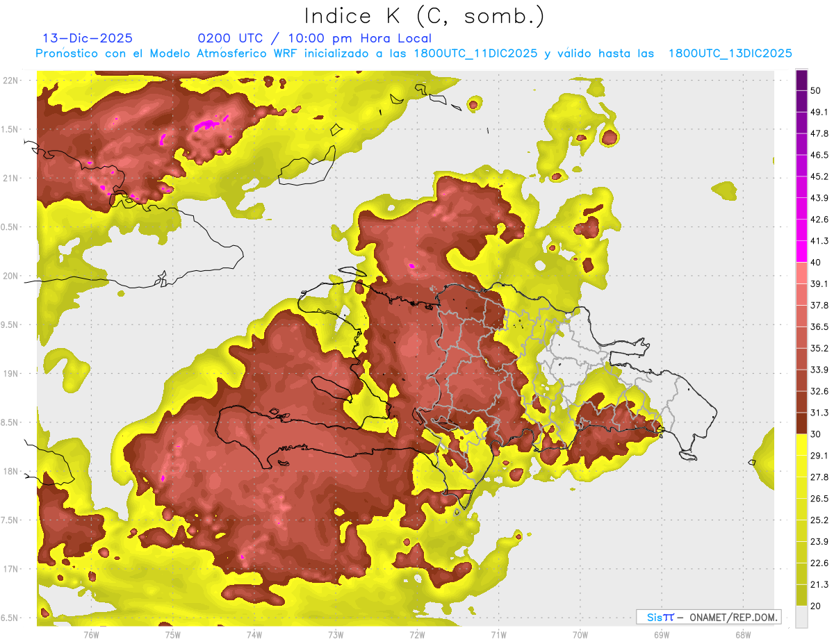Pick the dark brown swatch between 30 and 31.3
Image resolution: width=834 pixels, height=644 pixels.
point(801,423)
